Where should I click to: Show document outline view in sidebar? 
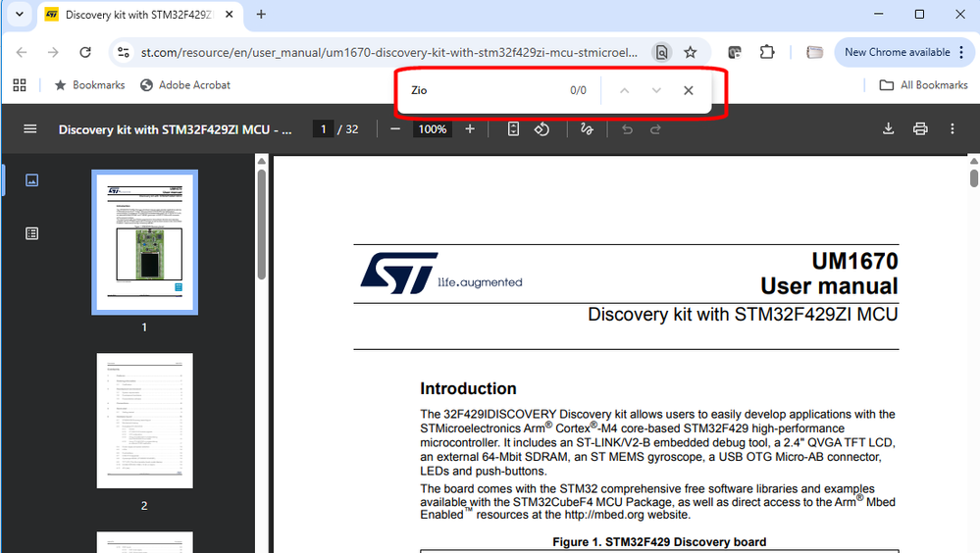[31, 233]
